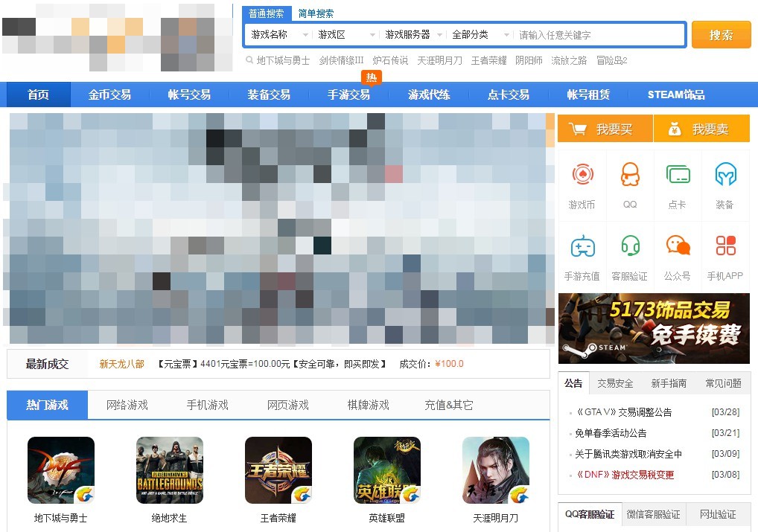Image resolution: width=758 pixels, height=532 pixels.
Task: Open 帐号交易 in navigation bar
Action: click(189, 94)
